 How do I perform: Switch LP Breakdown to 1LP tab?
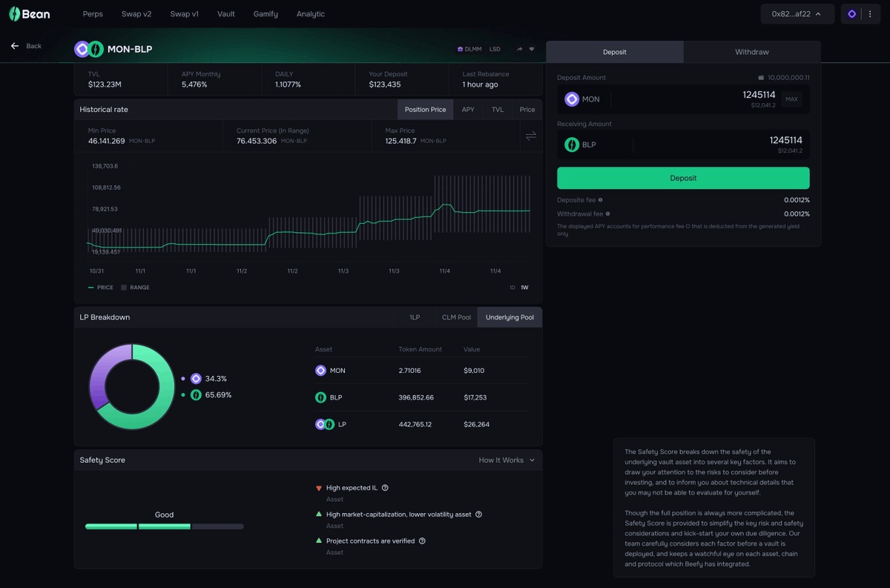(x=415, y=317)
